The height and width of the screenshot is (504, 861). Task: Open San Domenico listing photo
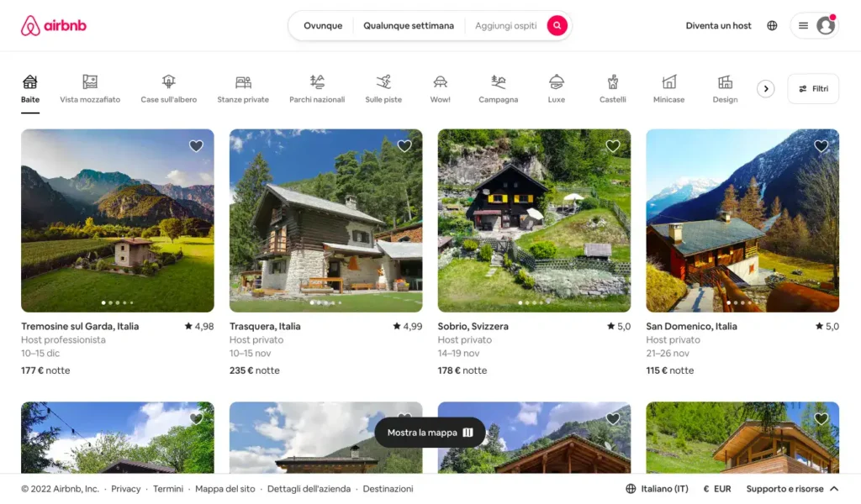tap(742, 220)
